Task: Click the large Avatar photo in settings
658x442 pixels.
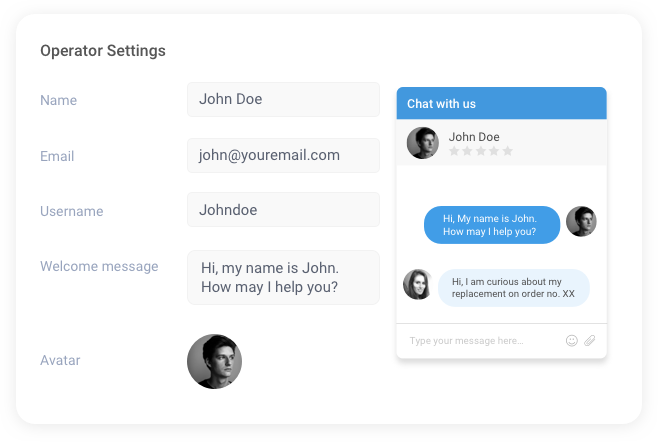Action: click(214, 361)
